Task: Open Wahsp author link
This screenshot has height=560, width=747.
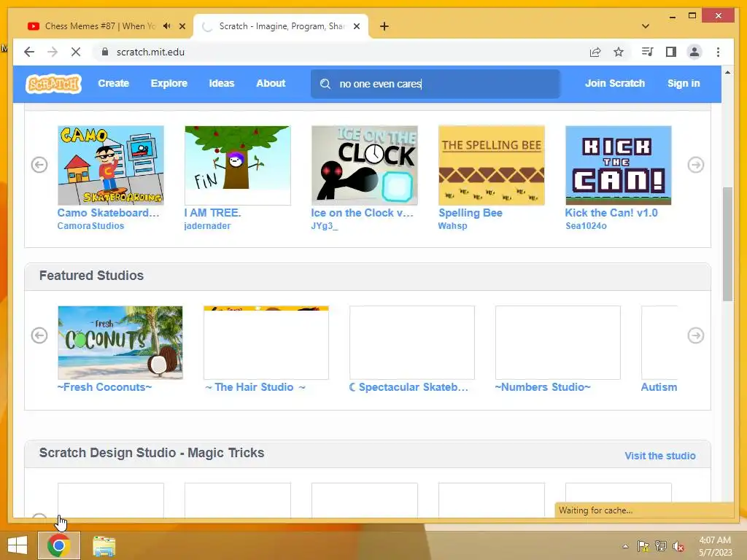Action: (x=452, y=226)
